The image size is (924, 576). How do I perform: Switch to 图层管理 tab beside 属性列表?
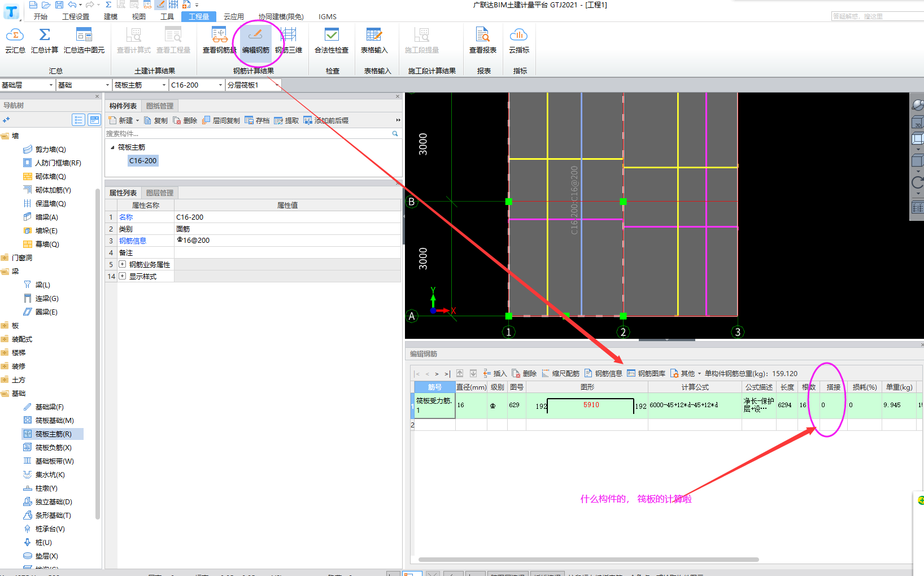pos(160,193)
